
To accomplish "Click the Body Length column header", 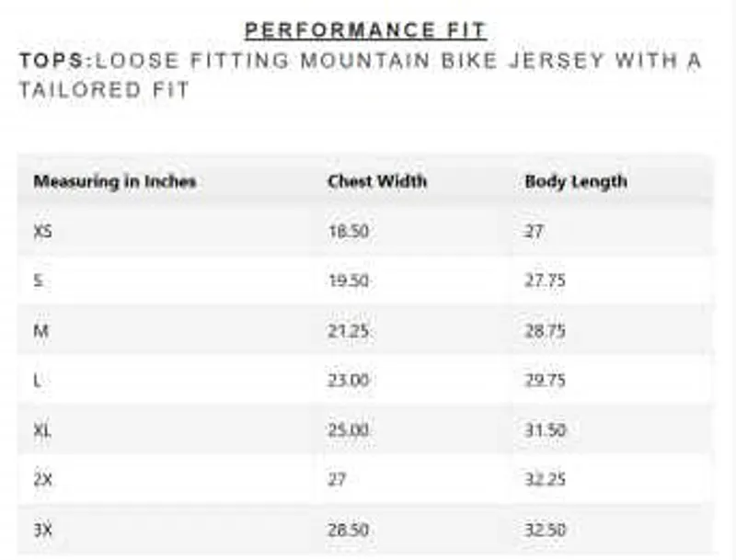I will (576, 181).
